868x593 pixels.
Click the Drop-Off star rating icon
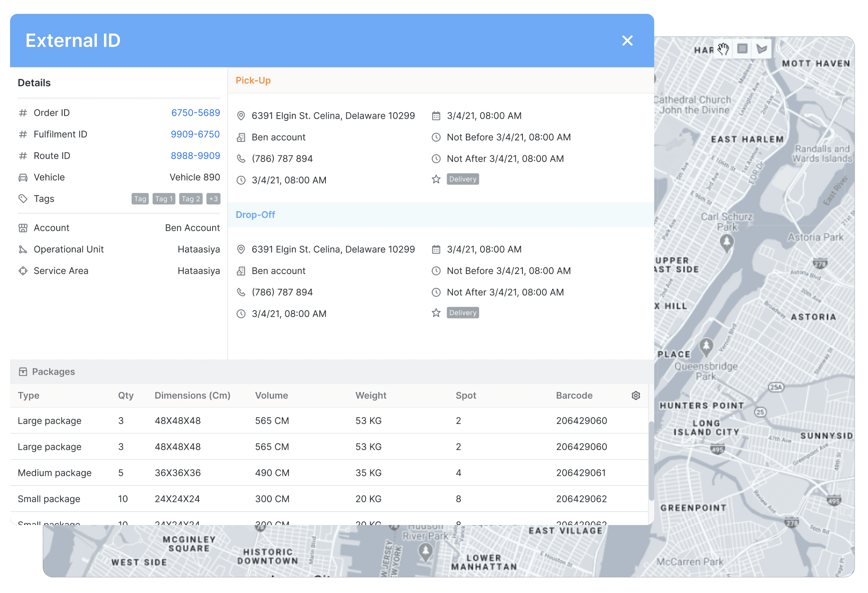click(436, 313)
